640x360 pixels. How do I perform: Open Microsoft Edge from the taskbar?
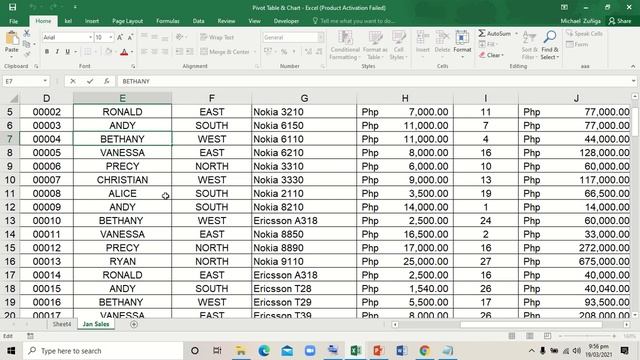click(264, 351)
